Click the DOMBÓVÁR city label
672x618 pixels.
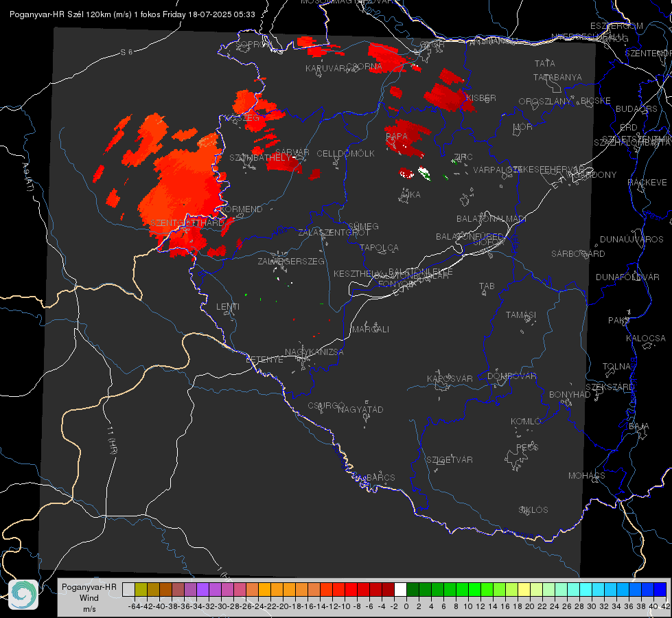pyautogui.click(x=511, y=376)
